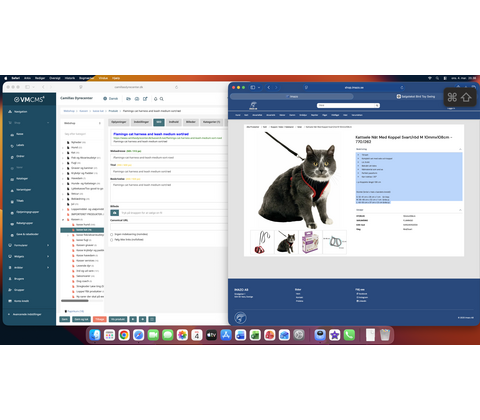Open Chrome from the dock
The height and width of the screenshot is (420, 480).
[x=124, y=335]
